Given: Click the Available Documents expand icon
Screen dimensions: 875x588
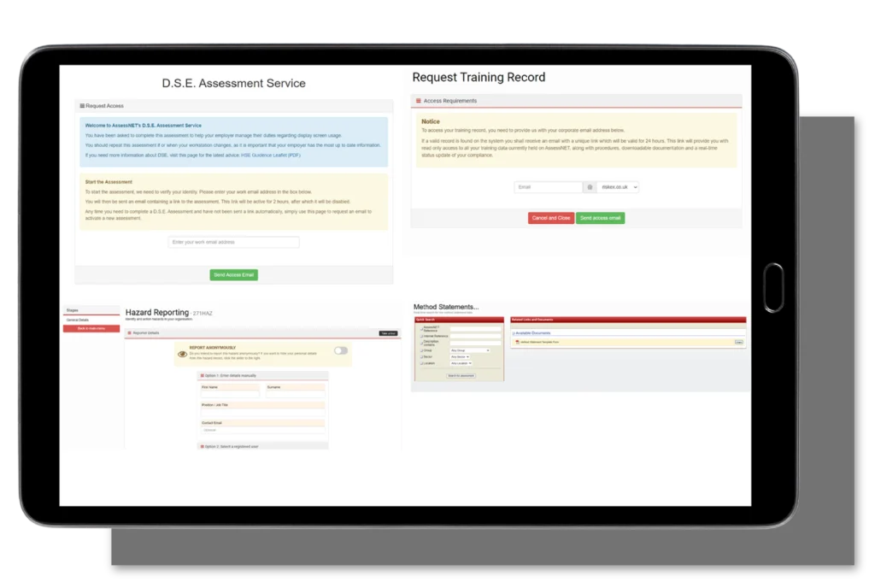Looking at the screenshot, I should pyautogui.click(x=513, y=332).
